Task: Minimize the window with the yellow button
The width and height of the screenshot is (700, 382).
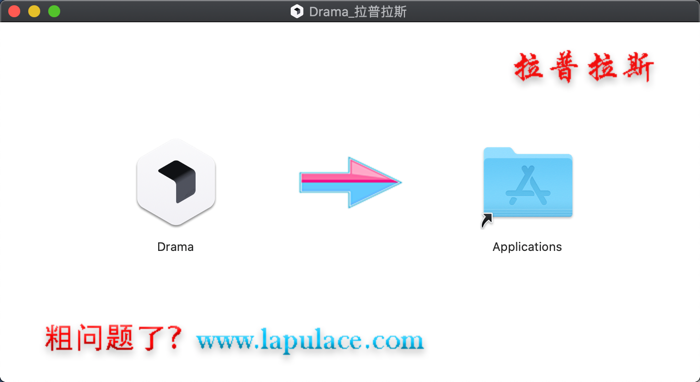Action: point(34,11)
